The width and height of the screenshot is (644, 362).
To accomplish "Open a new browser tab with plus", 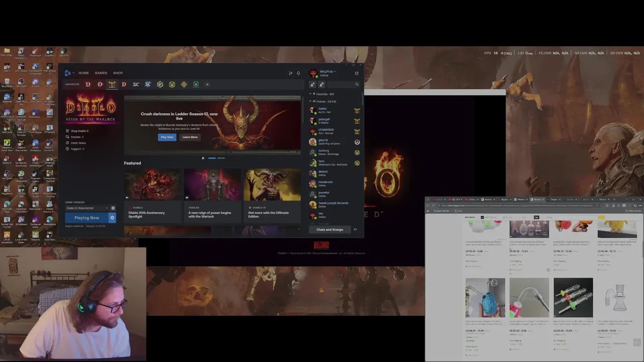I will coord(614,199).
